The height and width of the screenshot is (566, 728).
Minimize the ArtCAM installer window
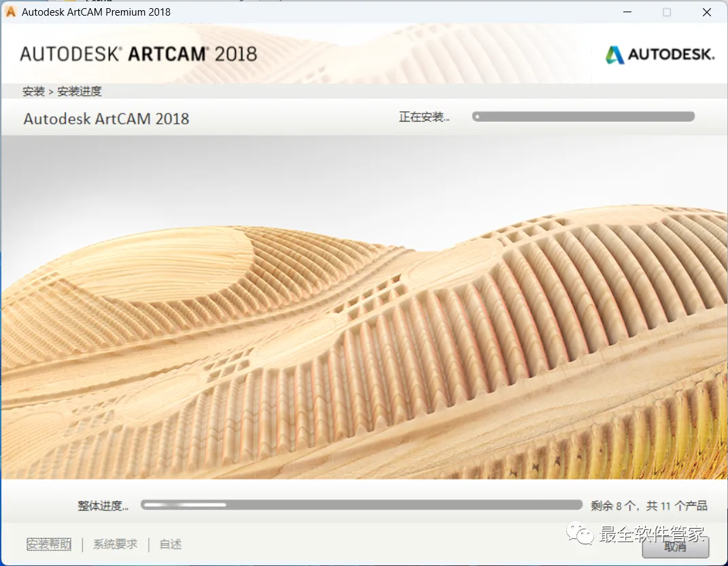(627, 12)
